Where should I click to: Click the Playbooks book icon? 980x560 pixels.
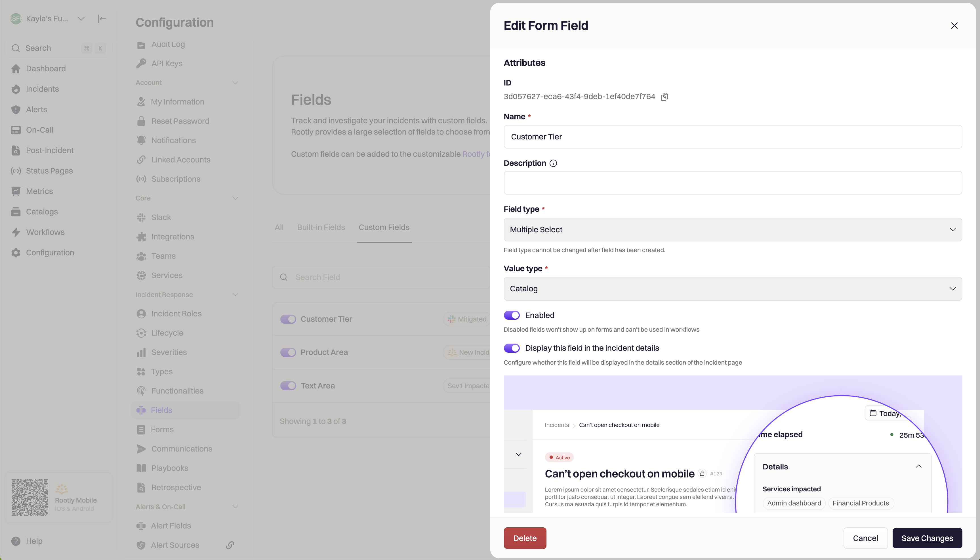click(x=141, y=468)
